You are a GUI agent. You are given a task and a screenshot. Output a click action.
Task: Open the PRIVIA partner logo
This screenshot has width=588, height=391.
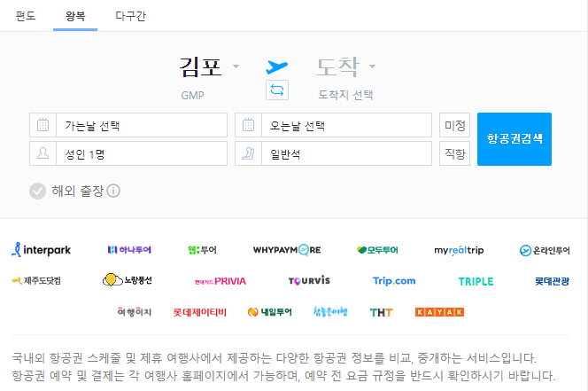pos(220,281)
